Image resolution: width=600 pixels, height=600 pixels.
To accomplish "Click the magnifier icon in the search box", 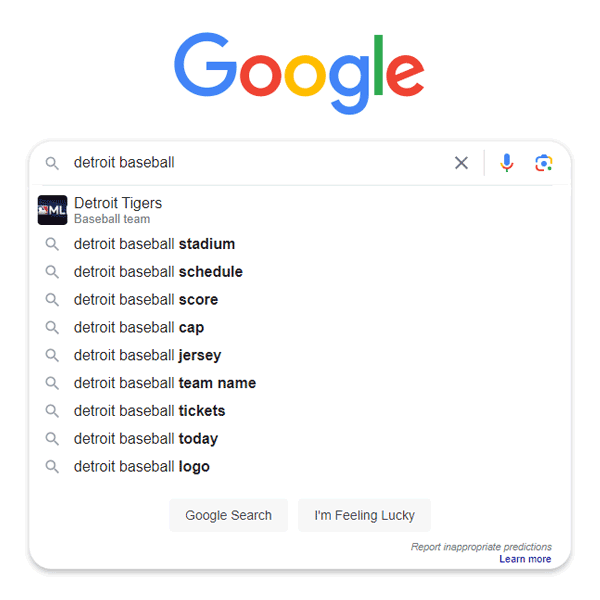I will pyautogui.click(x=52, y=163).
